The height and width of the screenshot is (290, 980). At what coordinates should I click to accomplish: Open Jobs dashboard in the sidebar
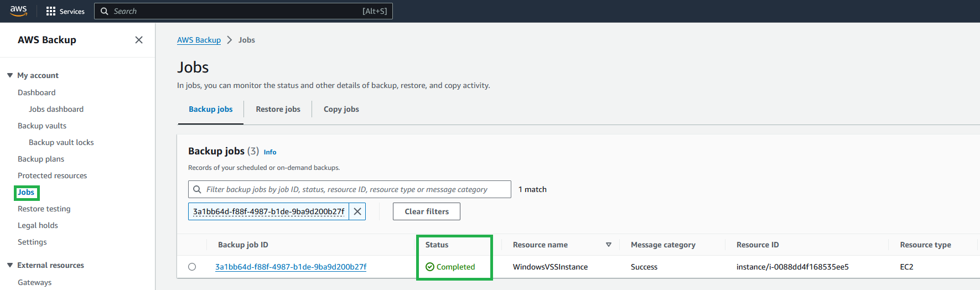click(56, 109)
